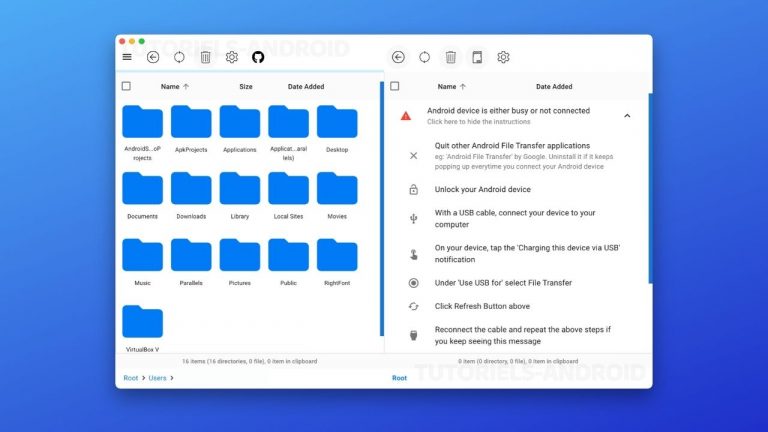The height and width of the screenshot is (432, 768).
Task: Click 'Quit other Android File Transfer applications'
Action: [512, 145]
